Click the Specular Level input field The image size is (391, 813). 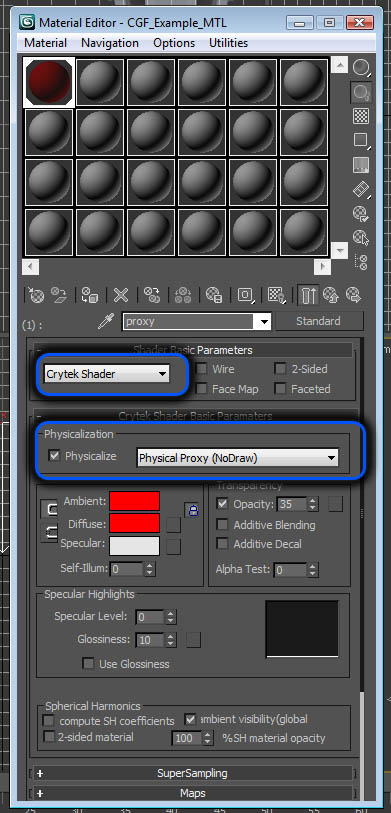tap(150, 617)
